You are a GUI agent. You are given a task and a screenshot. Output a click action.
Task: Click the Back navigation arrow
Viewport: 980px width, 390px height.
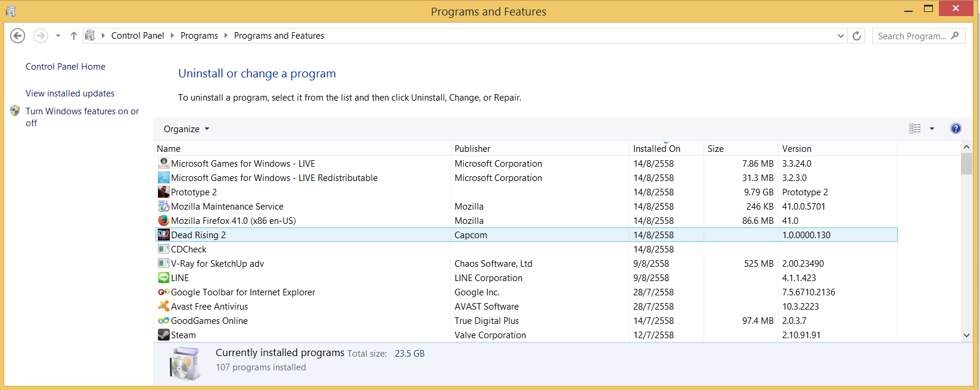pos(18,36)
